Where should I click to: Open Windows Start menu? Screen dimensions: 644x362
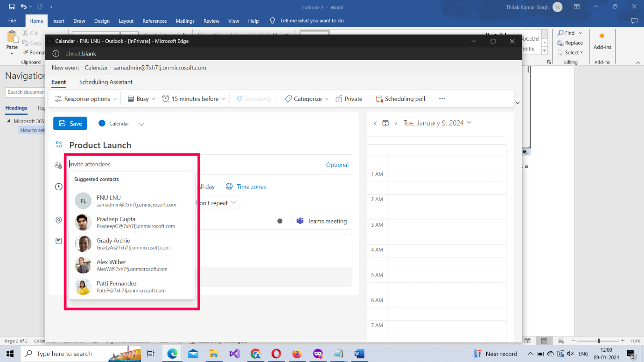[10, 354]
